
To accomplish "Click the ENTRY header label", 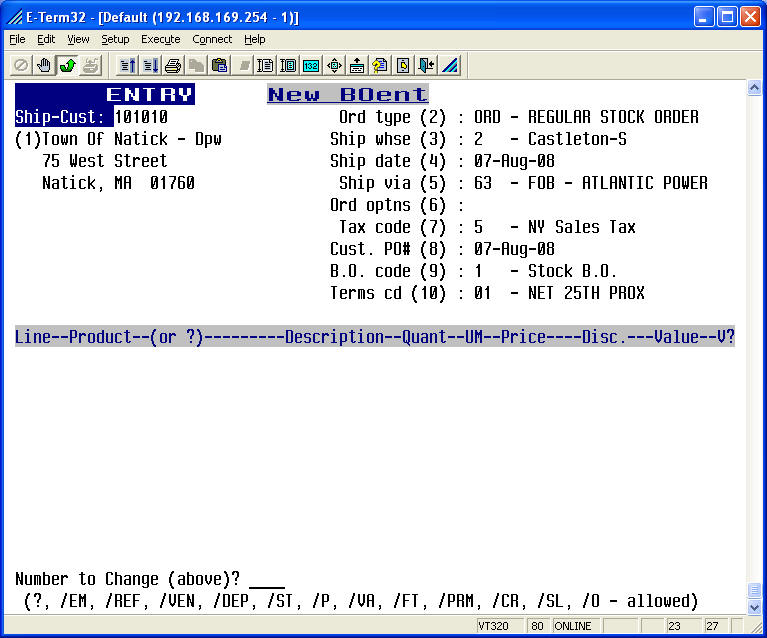I will coord(150,94).
